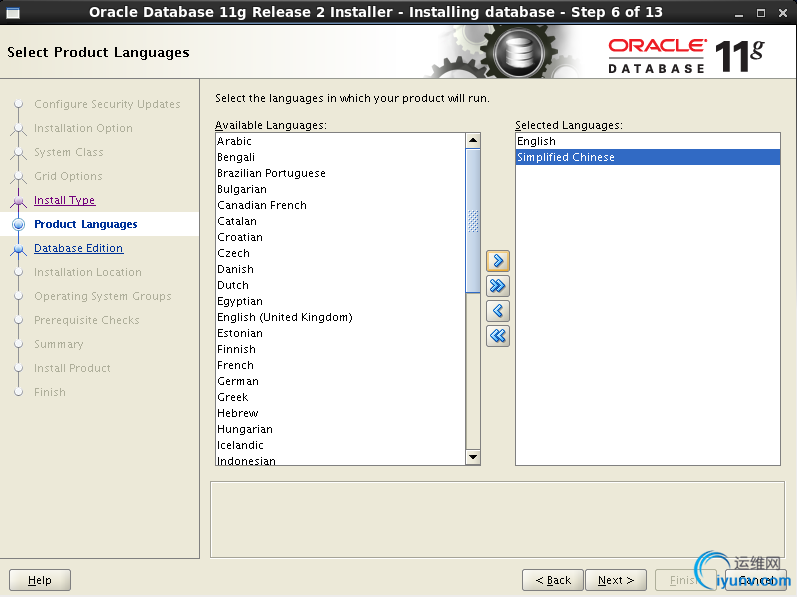Image resolution: width=797 pixels, height=597 pixels.
Task: Select Croatian in available languages
Action: [x=340, y=237]
